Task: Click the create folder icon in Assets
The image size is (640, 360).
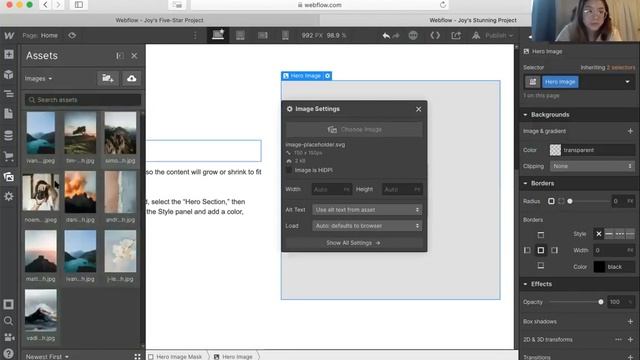Action: [x=108, y=78]
